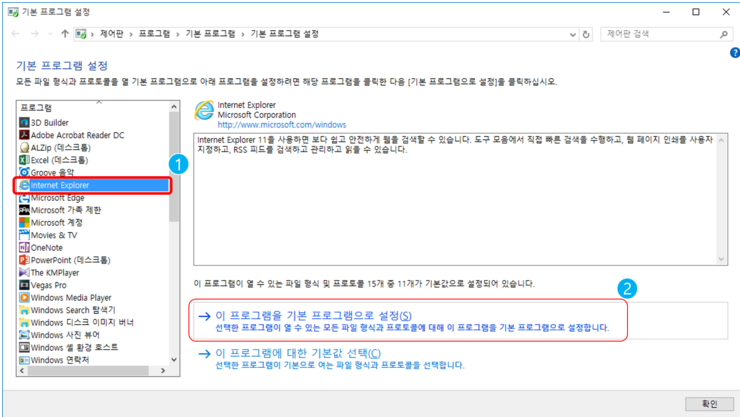This screenshot has height=417, width=740.
Task: Click the program list scroll left arrow
Action: coord(22,371)
